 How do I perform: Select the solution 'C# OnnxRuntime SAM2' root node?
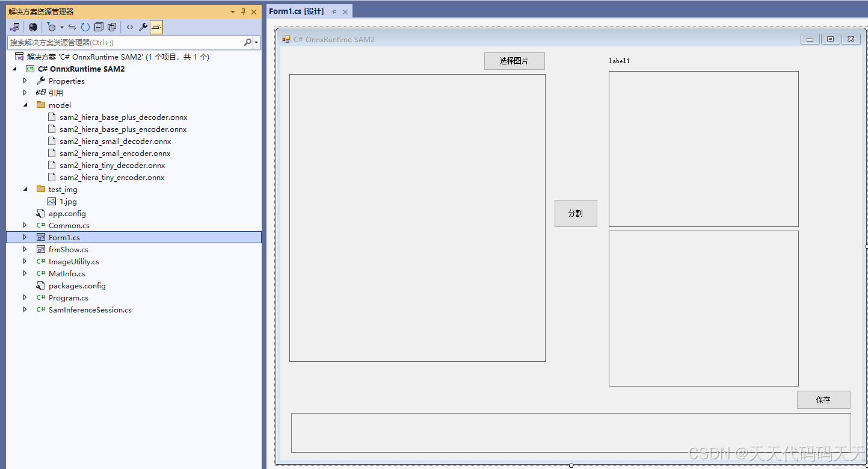[118, 57]
